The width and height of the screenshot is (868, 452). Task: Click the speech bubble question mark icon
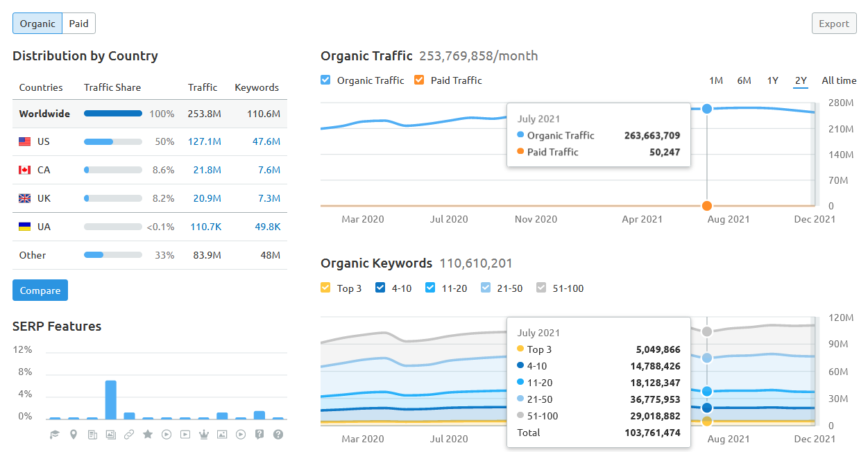[x=259, y=435]
